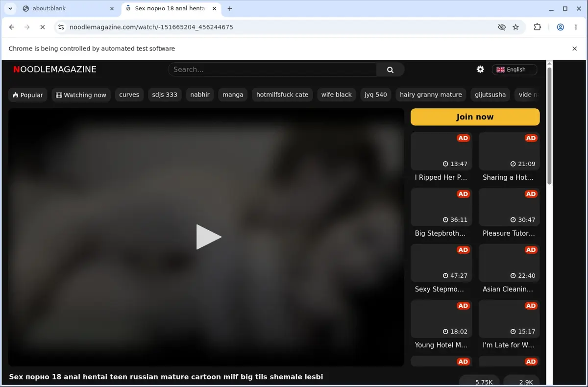Click the 'Asian Cleanin...' video title

click(508, 289)
